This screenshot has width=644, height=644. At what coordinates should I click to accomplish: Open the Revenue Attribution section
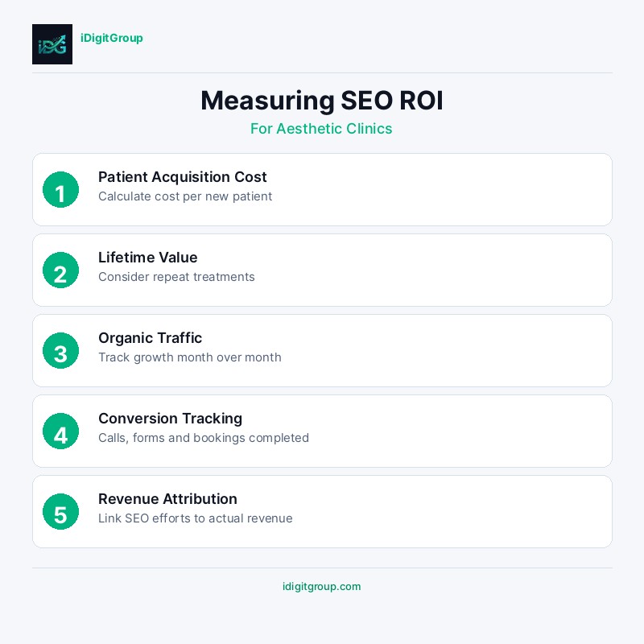tap(322, 511)
